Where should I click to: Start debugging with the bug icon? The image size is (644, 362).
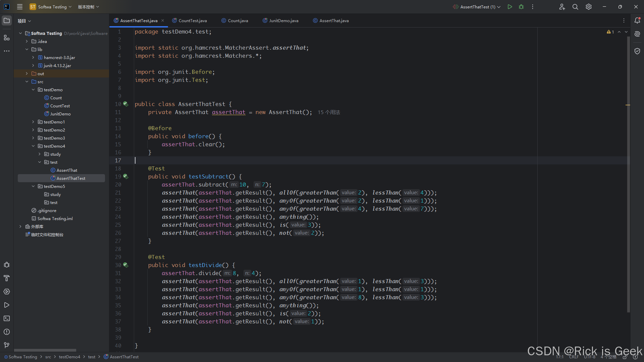521,7
